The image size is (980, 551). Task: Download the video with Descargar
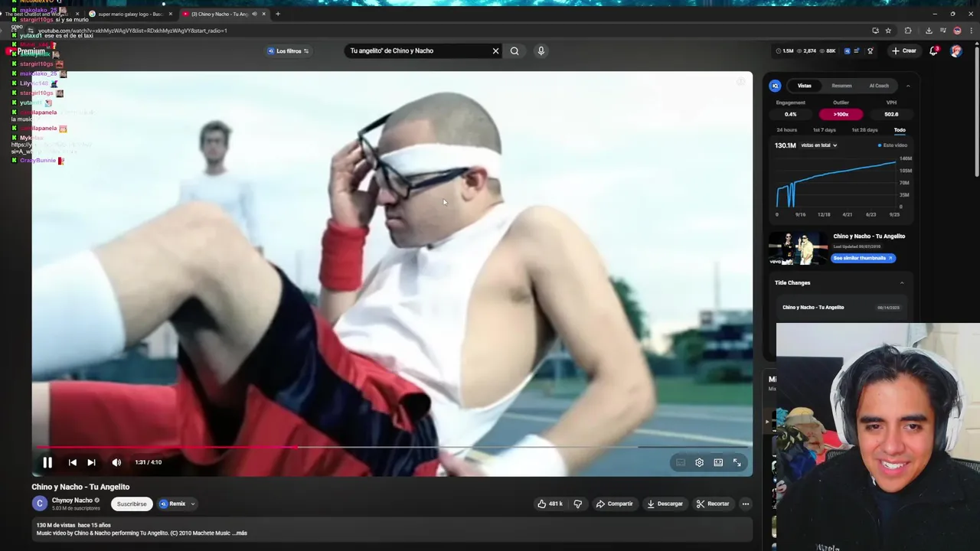(x=665, y=504)
